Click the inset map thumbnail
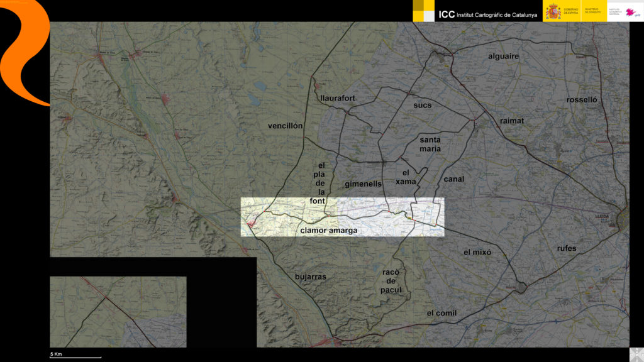The image size is (644, 362). [x=118, y=312]
